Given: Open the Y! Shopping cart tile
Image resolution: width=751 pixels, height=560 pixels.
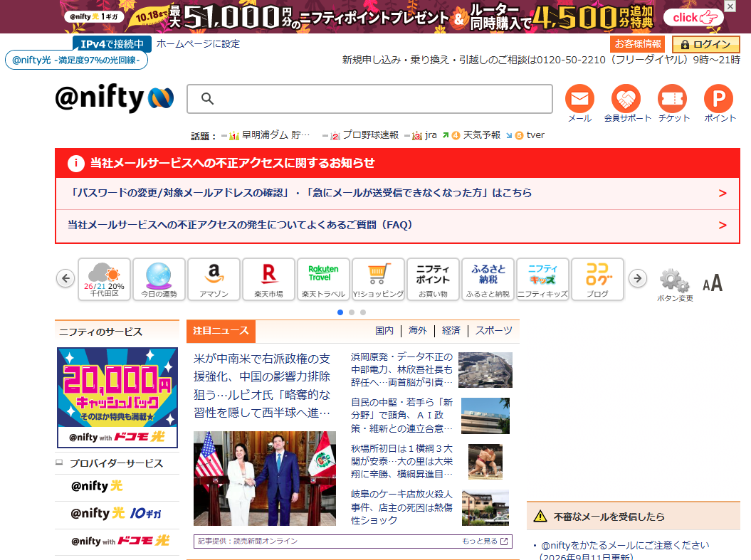Looking at the screenshot, I should [x=379, y=279].
